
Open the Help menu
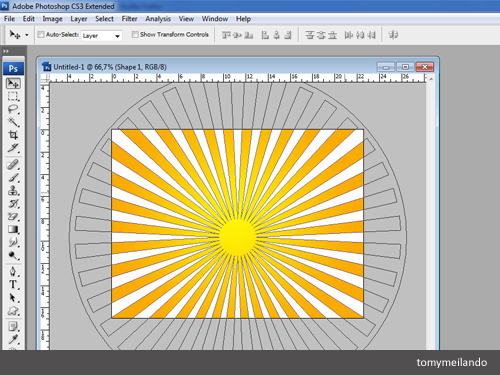click(243, 19)
